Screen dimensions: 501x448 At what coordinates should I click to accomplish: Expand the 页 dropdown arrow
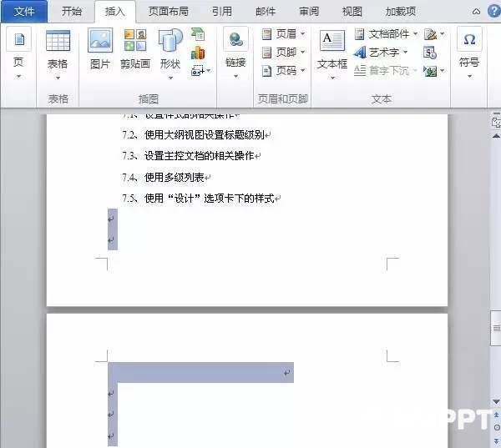click(x=18, y=76)
